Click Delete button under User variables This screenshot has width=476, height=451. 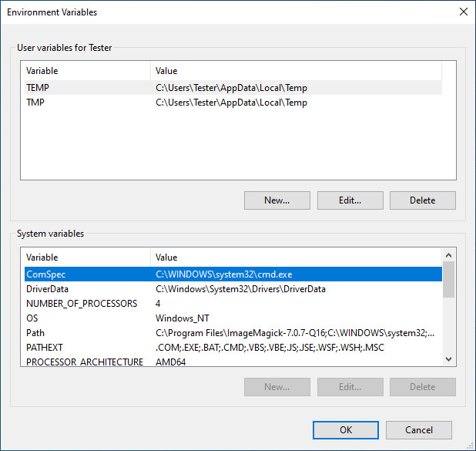422,200
